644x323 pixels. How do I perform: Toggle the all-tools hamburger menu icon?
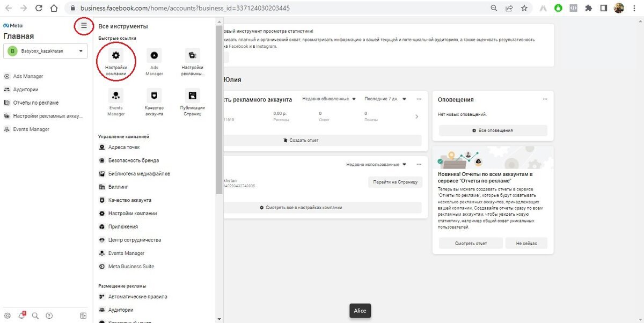click(84, 25)
